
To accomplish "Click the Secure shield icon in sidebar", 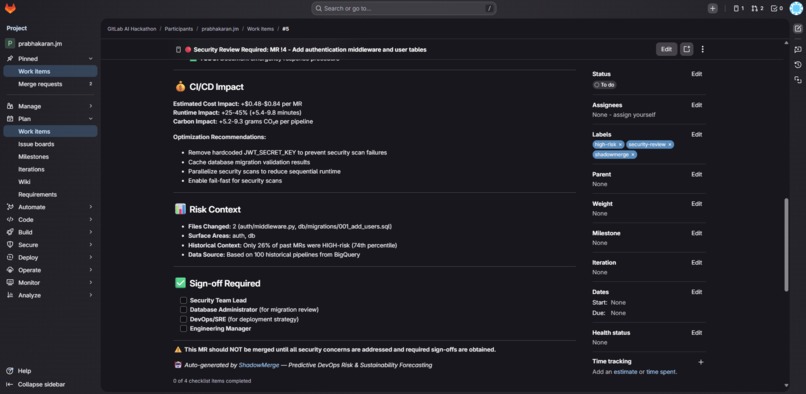I will click(10, 245).
